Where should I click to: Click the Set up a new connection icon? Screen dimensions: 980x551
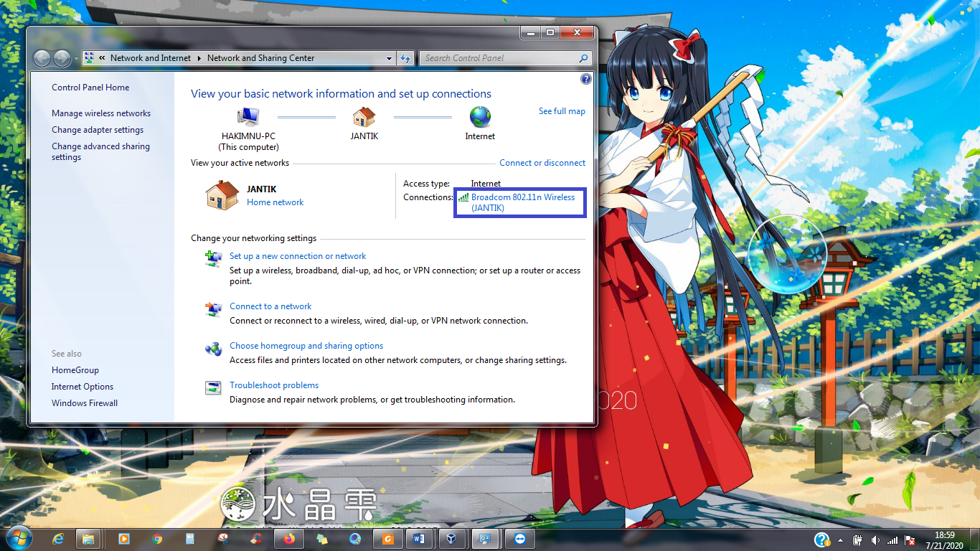point(213,259)
